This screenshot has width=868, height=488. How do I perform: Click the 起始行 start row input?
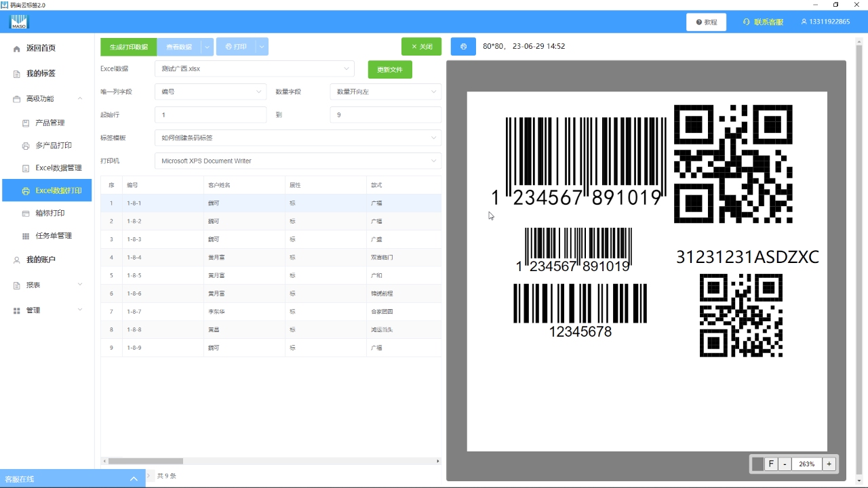pos(210,115)
